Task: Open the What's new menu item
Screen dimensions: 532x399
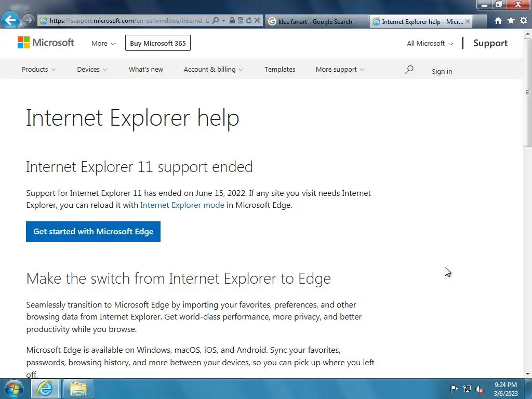Action: click(146, 69)
